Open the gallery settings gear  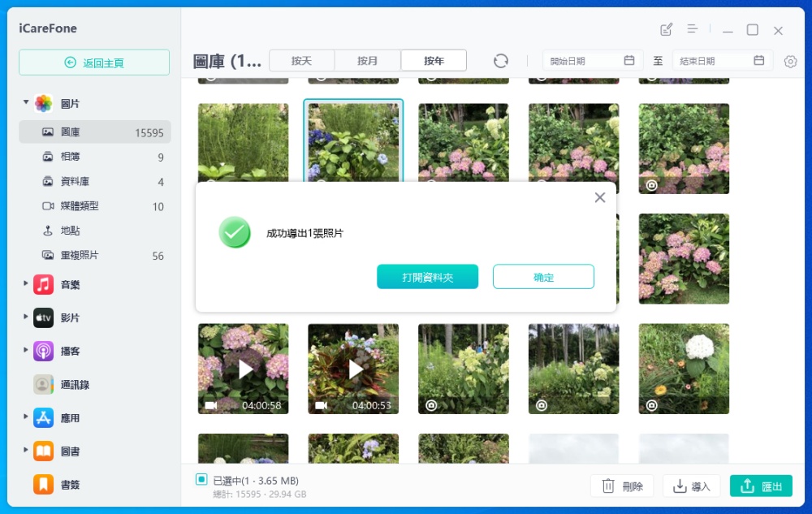[790, 61]
